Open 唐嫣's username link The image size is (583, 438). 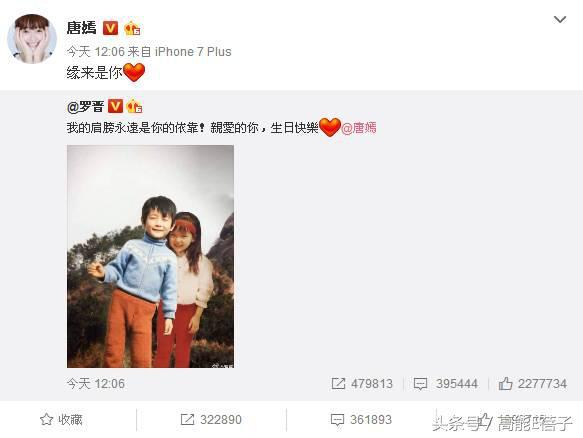click(81, 28)
